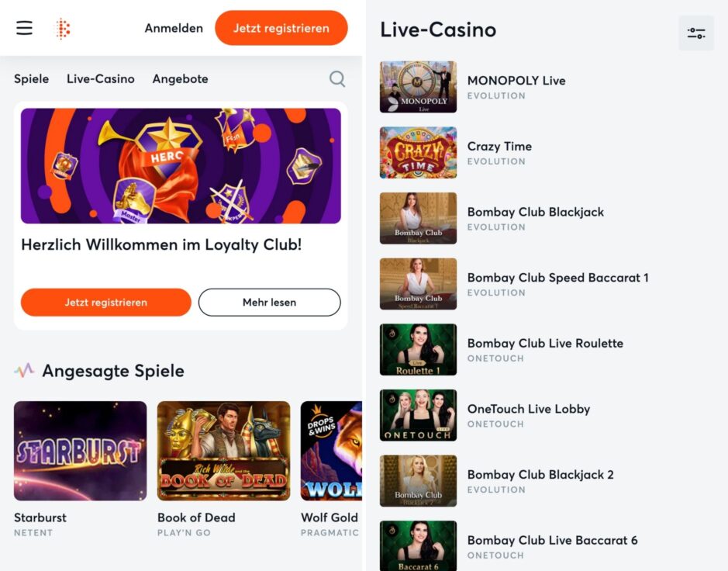Open Wolf Gold Drops & Wins thumbnail

332,451
